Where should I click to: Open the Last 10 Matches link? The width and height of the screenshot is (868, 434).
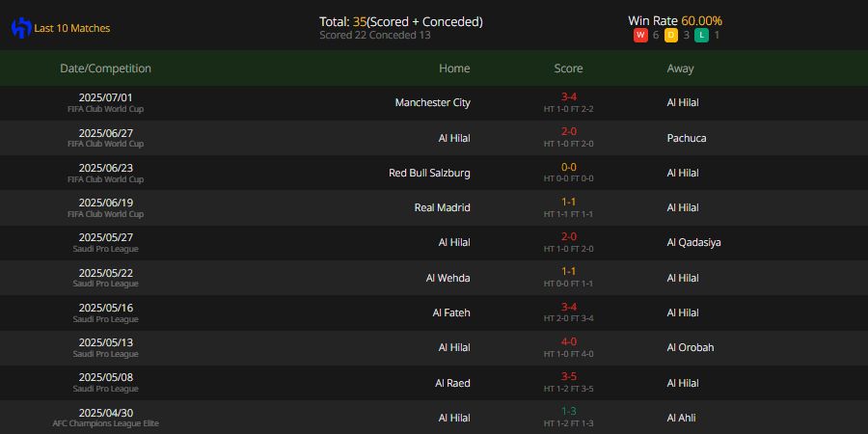click(72, 28)
